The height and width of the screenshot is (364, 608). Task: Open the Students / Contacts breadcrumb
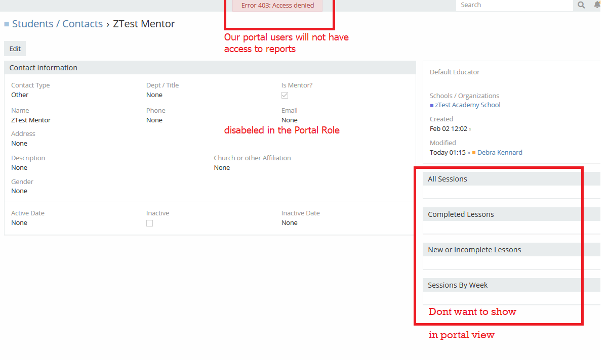pos(57,24)
